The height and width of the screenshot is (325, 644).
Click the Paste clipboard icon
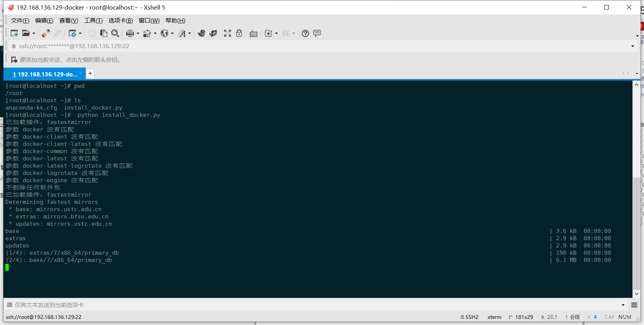pyautogui.click(x=104, y=33)
